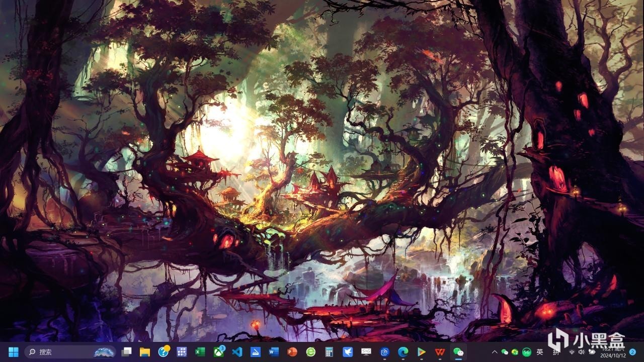Open the blue scanner app icon
This screenshot has height=362, width=644.
(x=256, y=352)
